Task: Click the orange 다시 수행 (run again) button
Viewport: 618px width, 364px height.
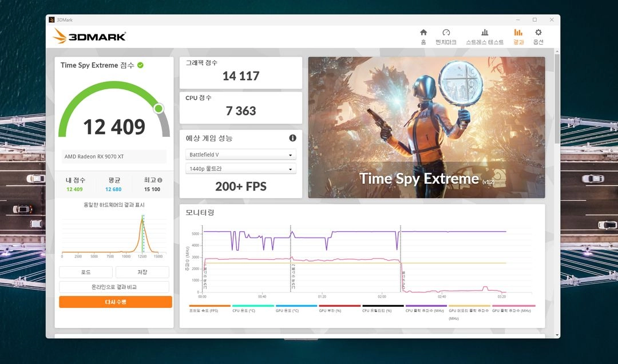Action: pyautogui.click(x=116, y=302)
